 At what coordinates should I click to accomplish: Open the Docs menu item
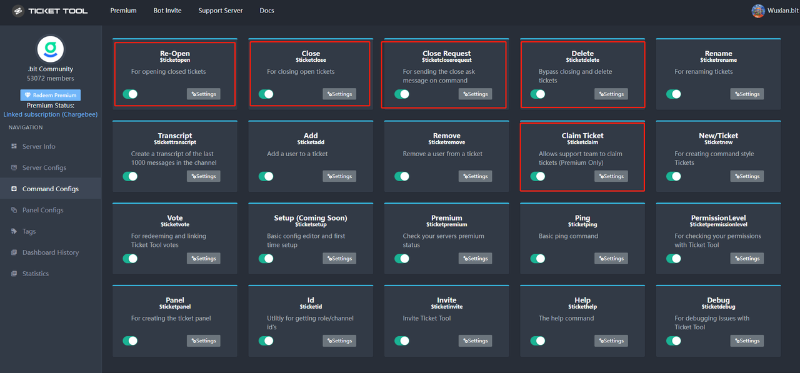point(267,11)
